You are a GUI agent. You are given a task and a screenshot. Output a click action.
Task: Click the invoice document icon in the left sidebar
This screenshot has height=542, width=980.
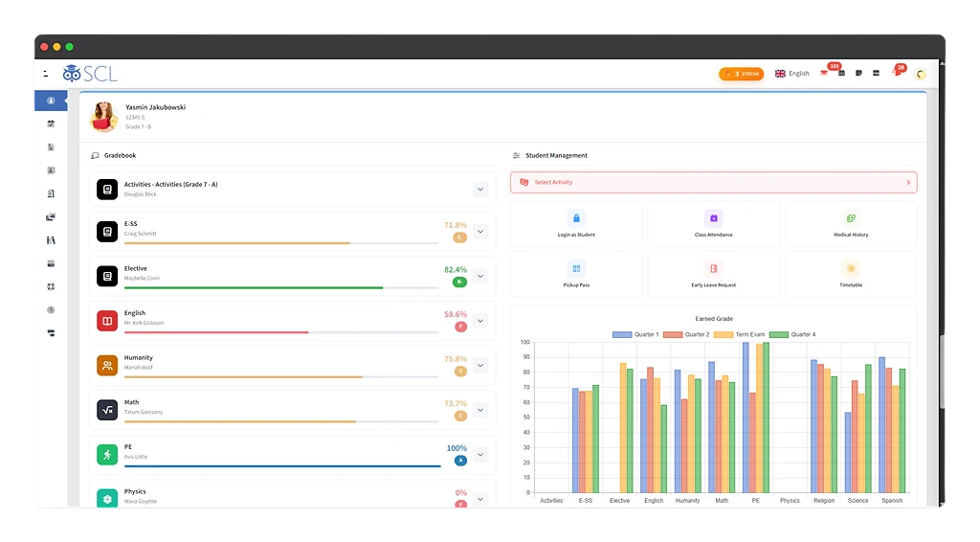click(51, 147)
